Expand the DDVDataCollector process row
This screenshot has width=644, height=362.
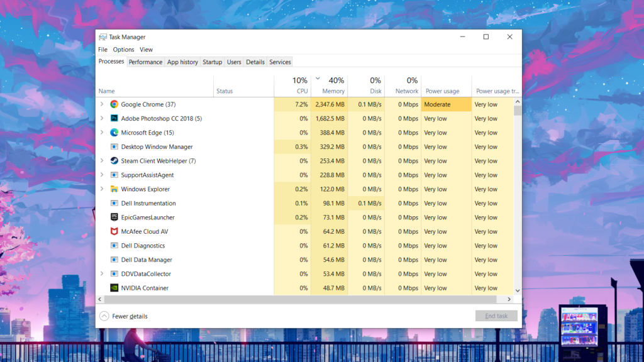pos(102,274)
